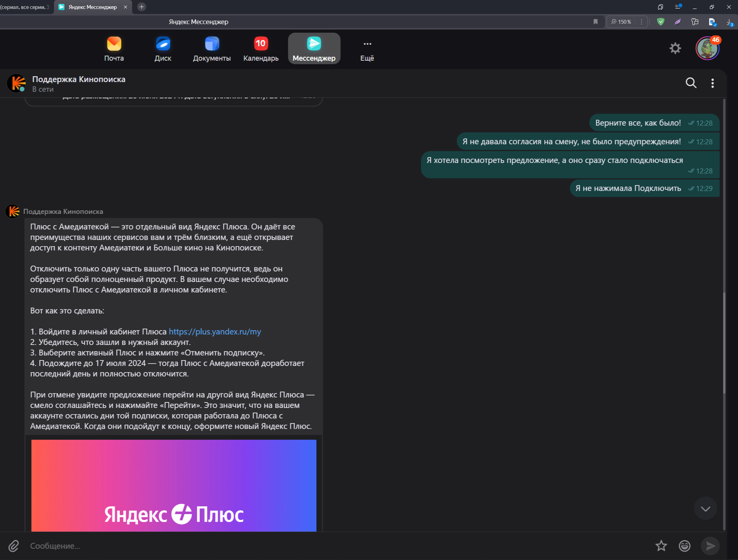This screenshot has height=560, width=738.
Task: Open the browser downloads icon
Action: 730,22
